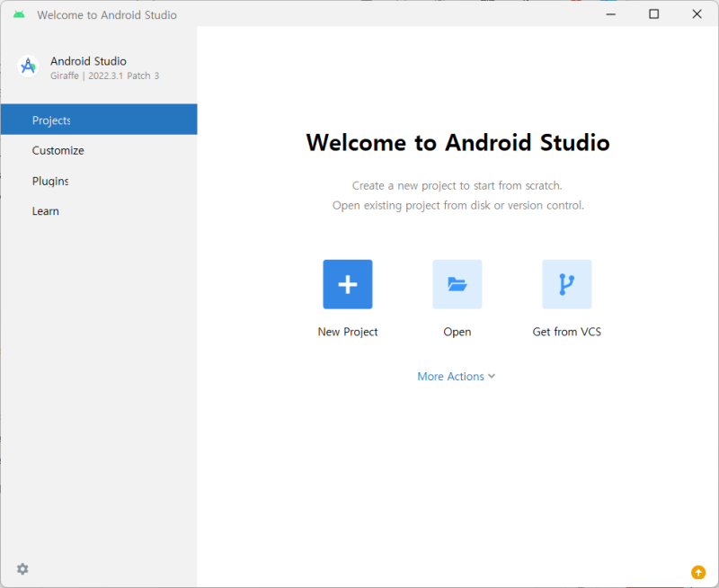This screenshot has height=588, width=719.
Task: Return to the Projects tab
Action: 51,120
